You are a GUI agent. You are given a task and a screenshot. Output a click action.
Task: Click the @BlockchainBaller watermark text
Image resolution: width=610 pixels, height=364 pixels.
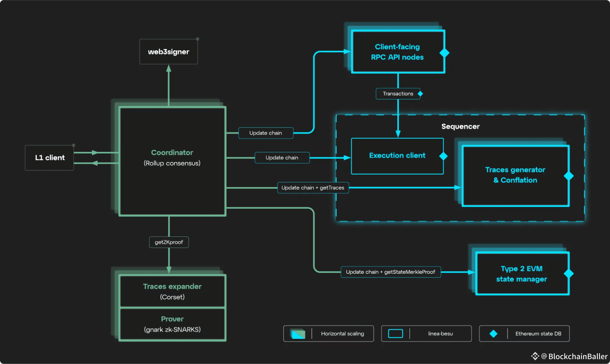(575, 356)
